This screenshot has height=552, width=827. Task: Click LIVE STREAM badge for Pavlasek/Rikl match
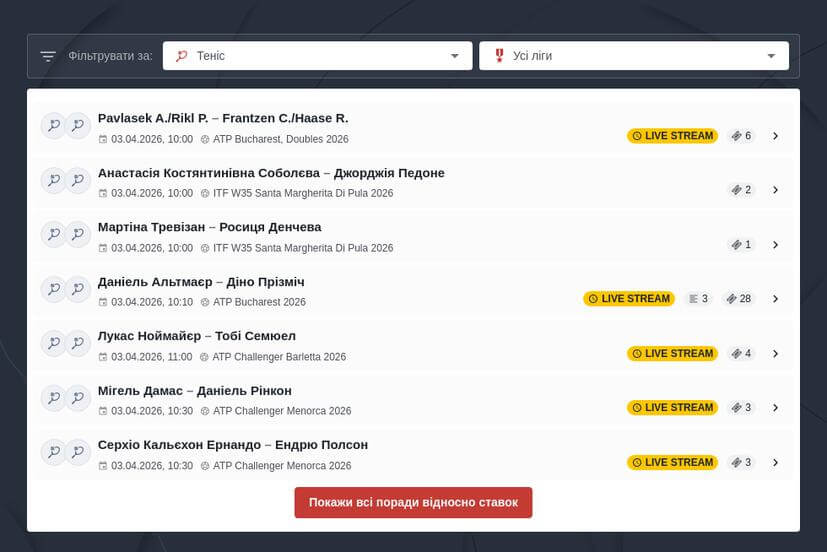point(672,136)
